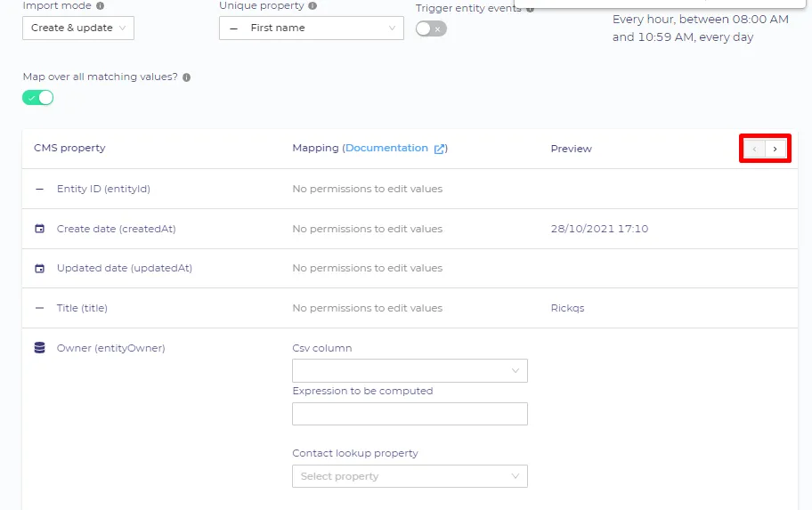Open the Contact lookup property selector
The height and width of the screenshot is (510, 812).
click(410, 476)
